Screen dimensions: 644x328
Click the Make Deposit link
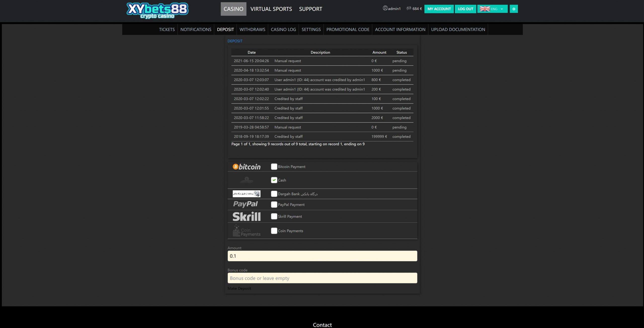pos(239,288)
